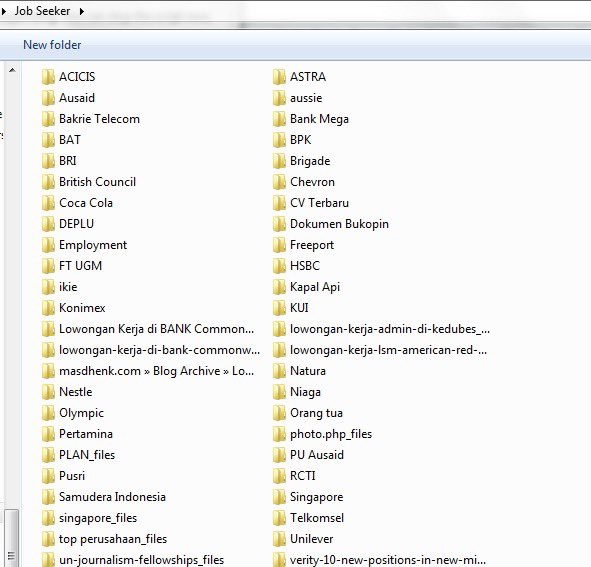Select the British Council folder icon
The width and height of the screenshot is (591, 567).
[x=48, y=182]
